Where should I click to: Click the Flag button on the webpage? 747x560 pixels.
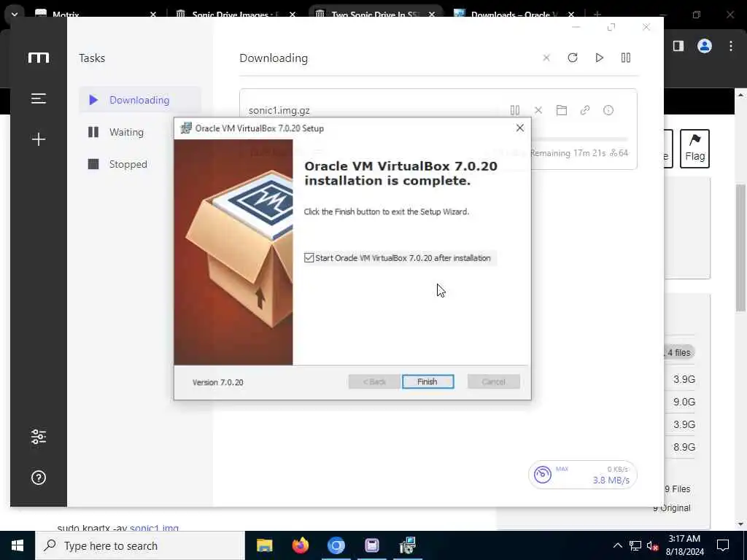(694, 149)
